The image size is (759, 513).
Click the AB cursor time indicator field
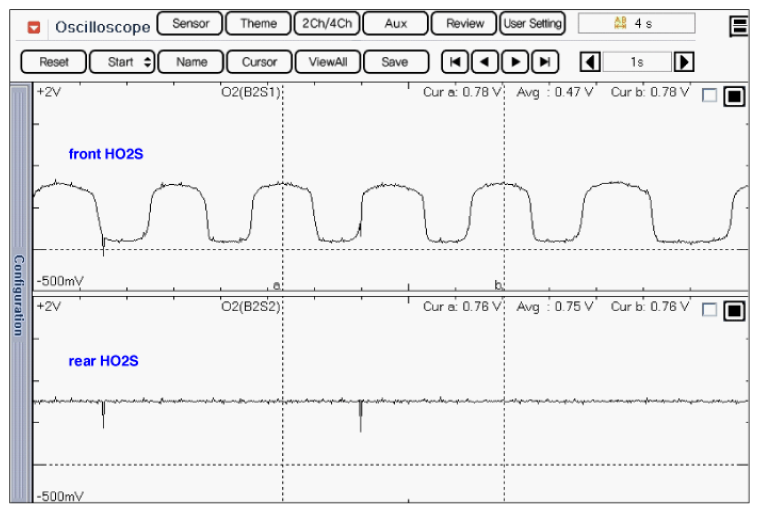pos(637,23)
